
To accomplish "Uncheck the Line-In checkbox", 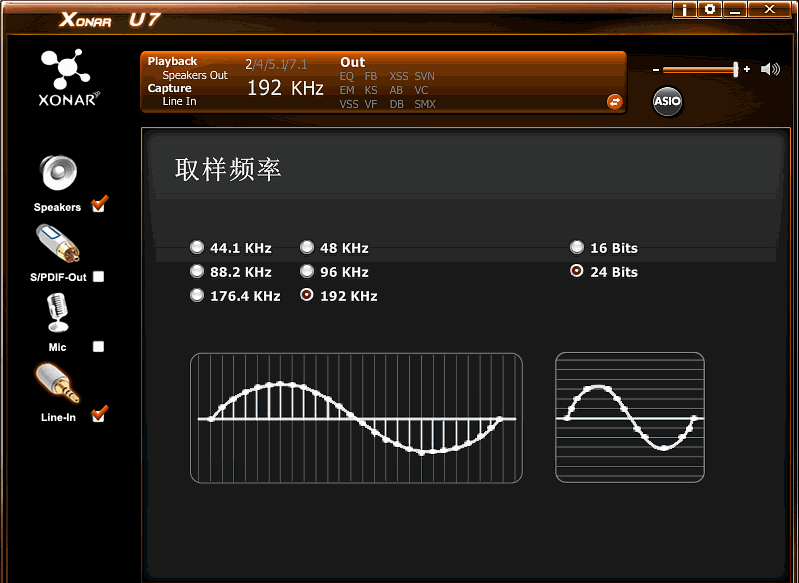I will [99, 414].
